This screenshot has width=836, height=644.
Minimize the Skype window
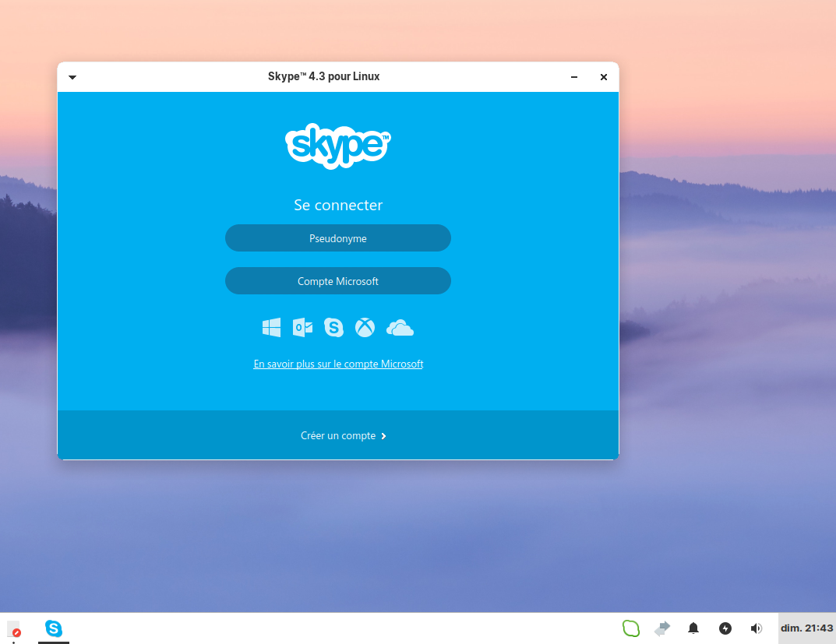tap(574, 77)
